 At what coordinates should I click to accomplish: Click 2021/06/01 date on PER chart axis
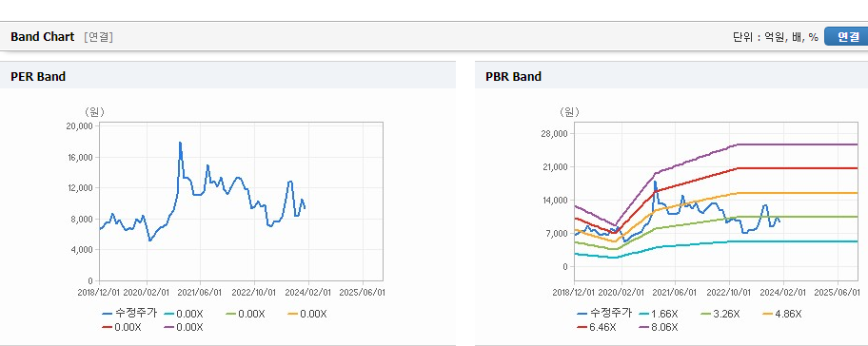pos(200,292)
